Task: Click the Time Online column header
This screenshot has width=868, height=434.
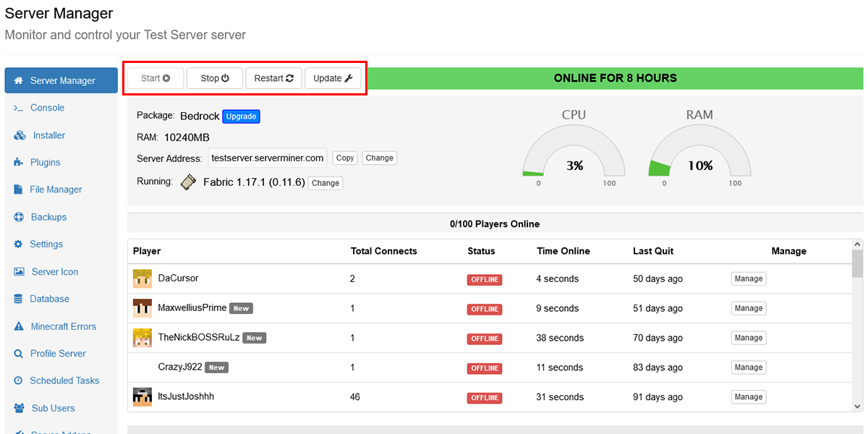Action: pyautogui.click(x=563, y=251)
